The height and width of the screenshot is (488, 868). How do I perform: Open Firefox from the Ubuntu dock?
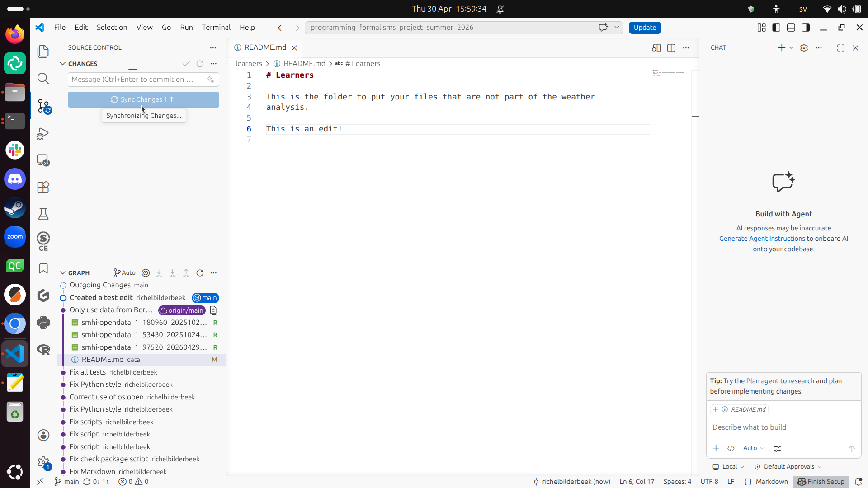click(x=15, y=34)
